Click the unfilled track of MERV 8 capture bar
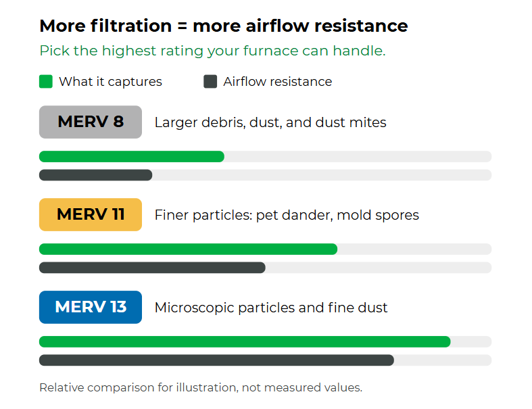 (358, 156)
